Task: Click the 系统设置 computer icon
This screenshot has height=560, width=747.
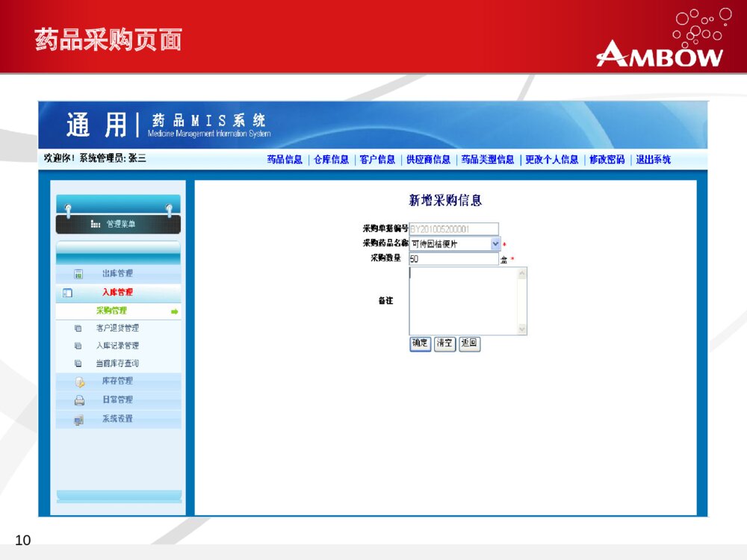Action: pos(79,420)
